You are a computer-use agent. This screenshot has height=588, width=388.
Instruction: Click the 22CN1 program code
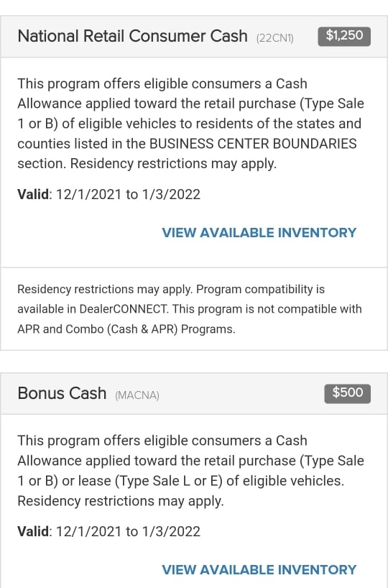[274, 38]
